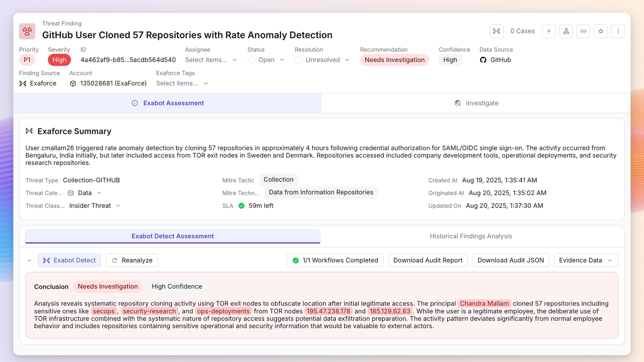
Task: Click Download Audit JSON
Action: [511, 260]
